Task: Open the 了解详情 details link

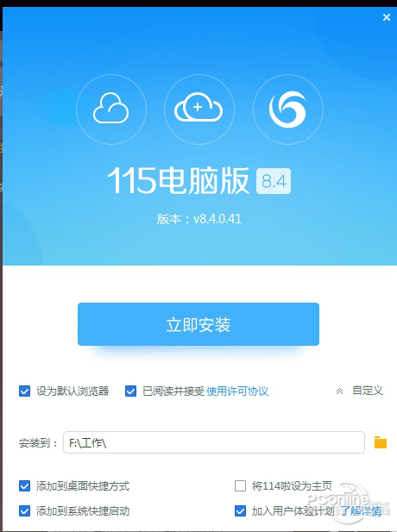Action: point(361,511)
